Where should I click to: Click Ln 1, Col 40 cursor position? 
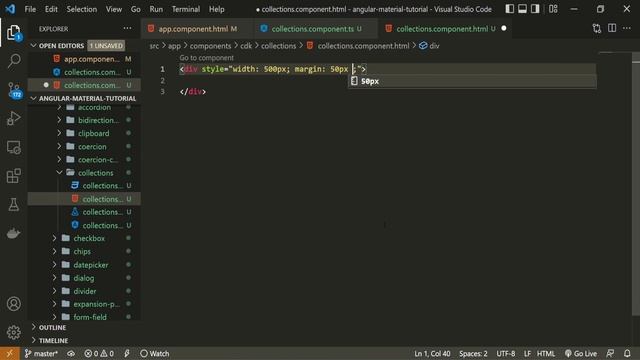point(432,353)
